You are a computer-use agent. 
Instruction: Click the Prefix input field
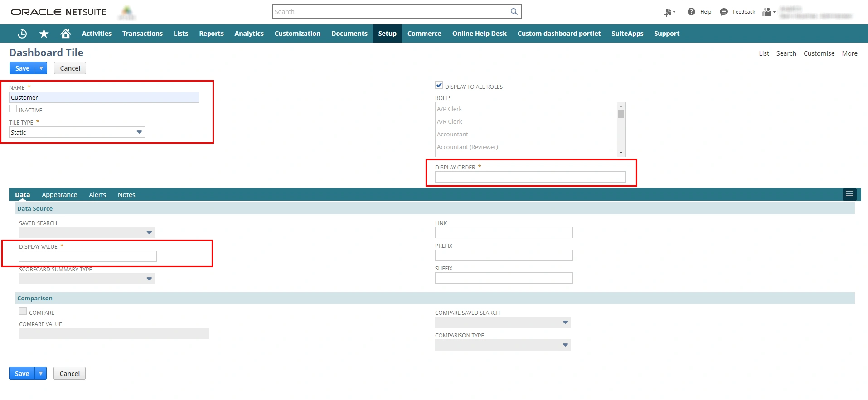[x=504, y=255]
